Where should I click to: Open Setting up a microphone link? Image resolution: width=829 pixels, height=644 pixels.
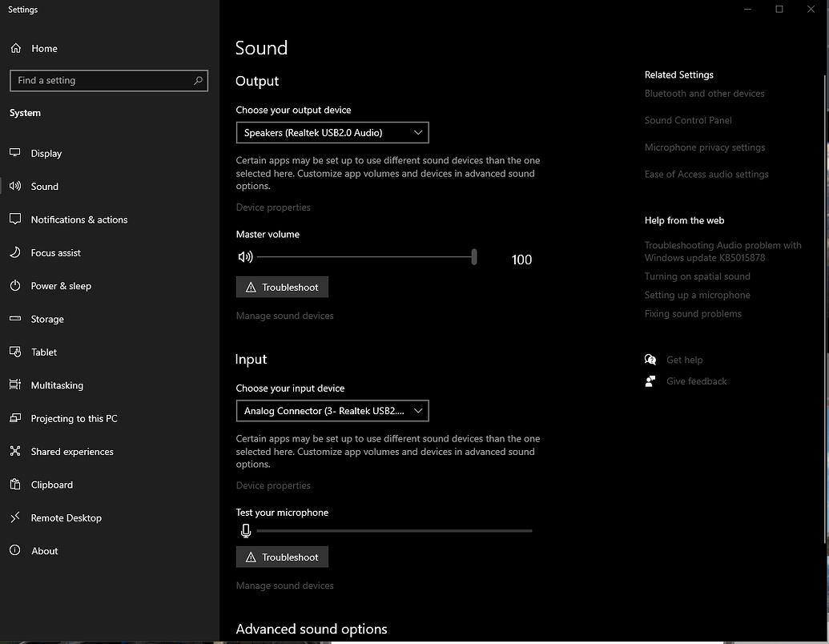pyautogui.click(x=698, y=295)
